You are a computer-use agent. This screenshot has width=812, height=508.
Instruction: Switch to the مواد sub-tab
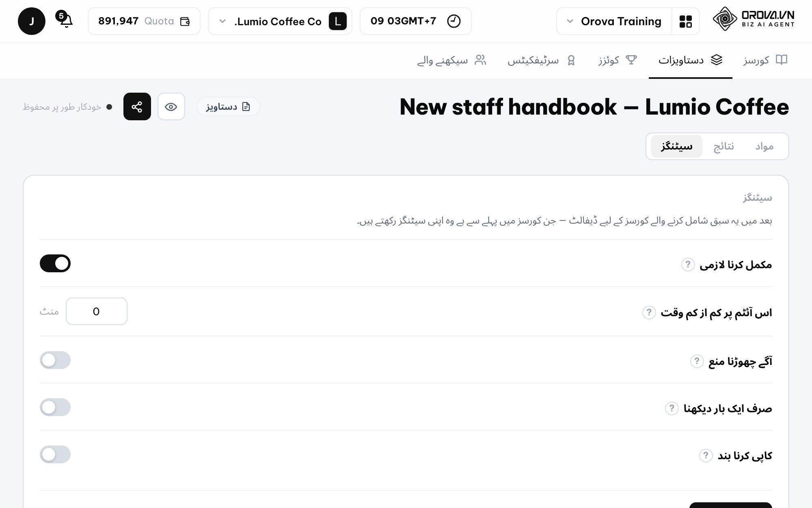(x=764, y=146)
